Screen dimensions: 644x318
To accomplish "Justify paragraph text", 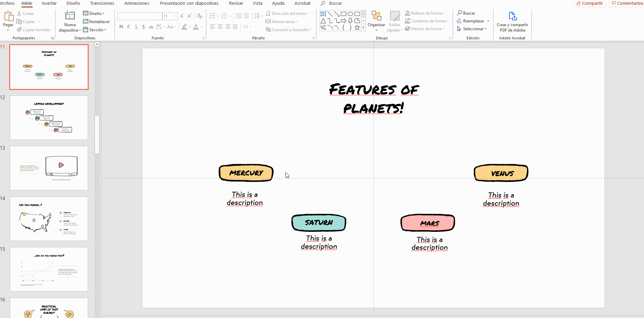I will [235, 27].
